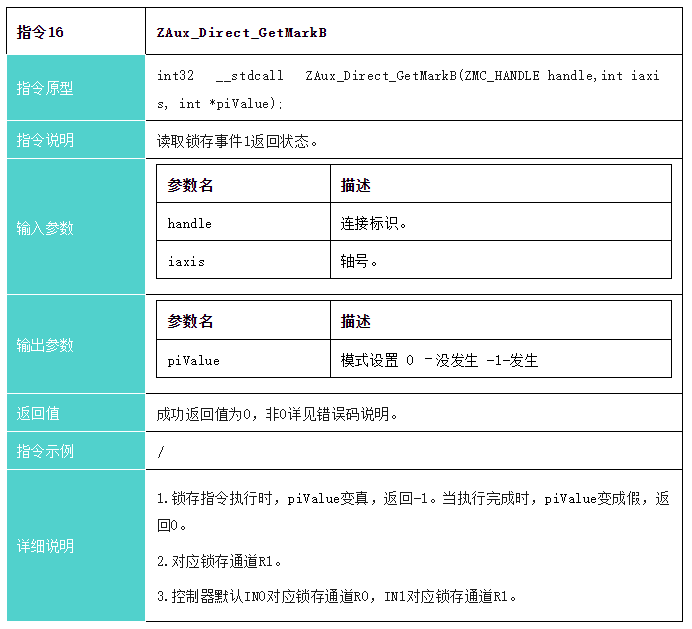Click the "轴号。" description cell
692x629 pixels.
coord(501,260)
